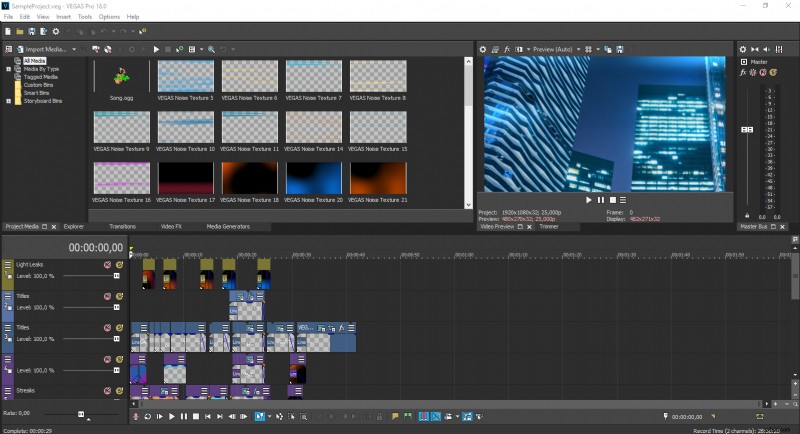Open the Preview (Auto) quality dropdown
Viewport: 800px width, 434px height.
(557, 49)
